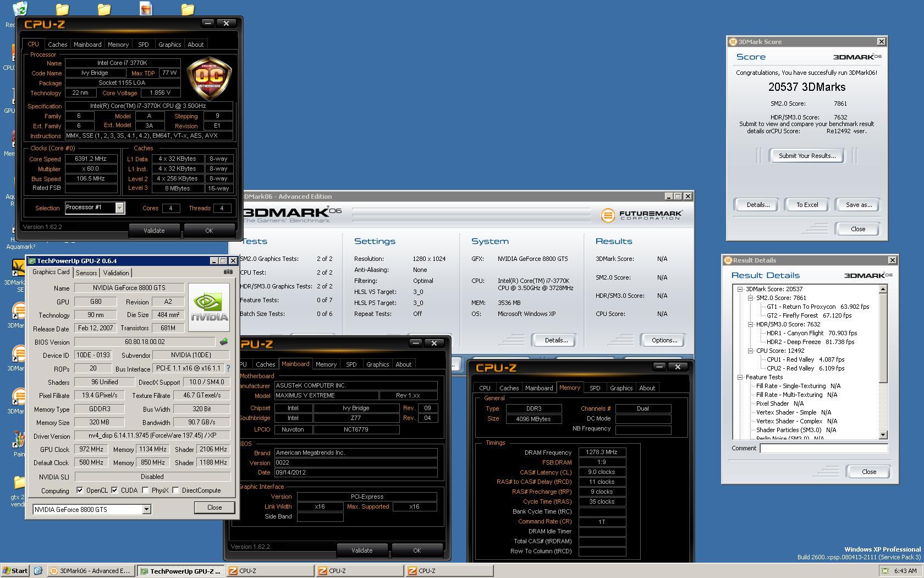Click the Futuremark Corporation logo
The height and width of the screenshot is (578, 924).
642,215
